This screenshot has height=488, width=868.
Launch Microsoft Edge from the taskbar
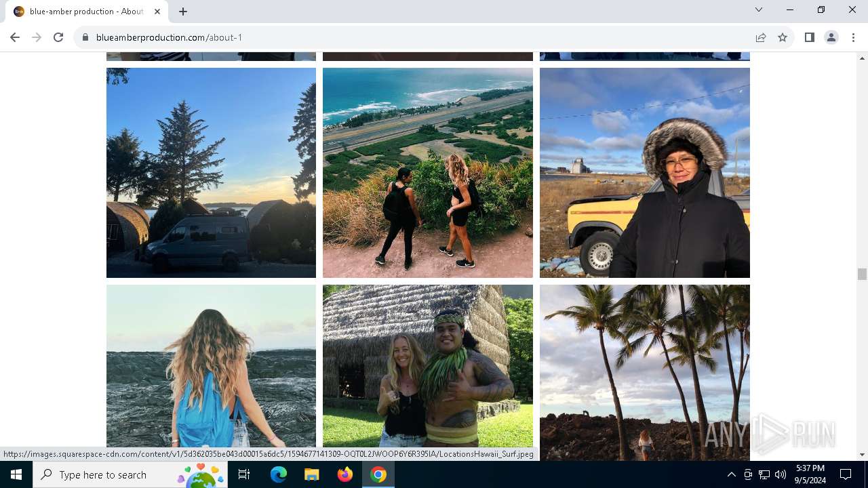coord(279,474)
